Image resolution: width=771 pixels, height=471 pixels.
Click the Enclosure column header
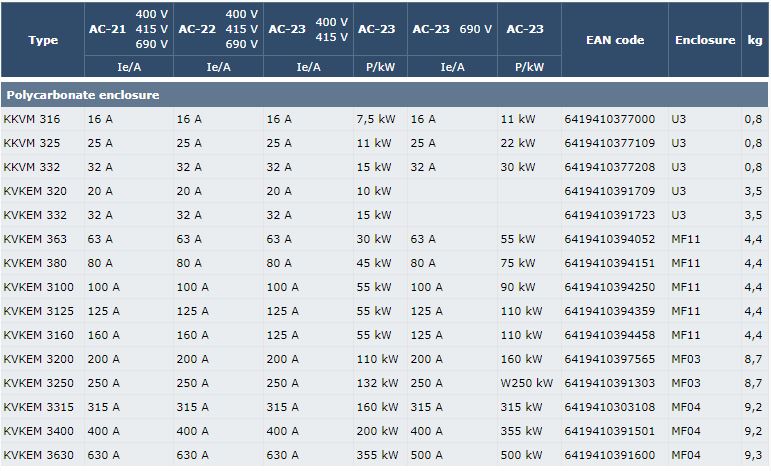click(x=705, y=40)
